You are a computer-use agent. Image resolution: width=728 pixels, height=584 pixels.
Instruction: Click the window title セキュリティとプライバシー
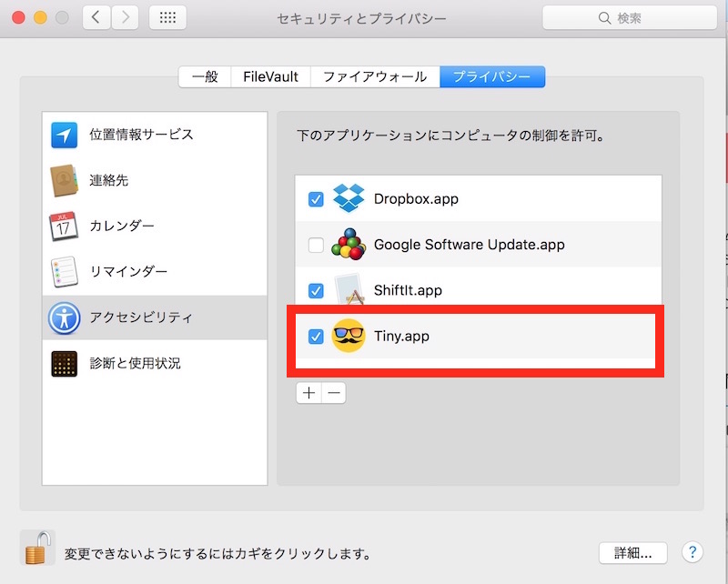tap(361, 18)
